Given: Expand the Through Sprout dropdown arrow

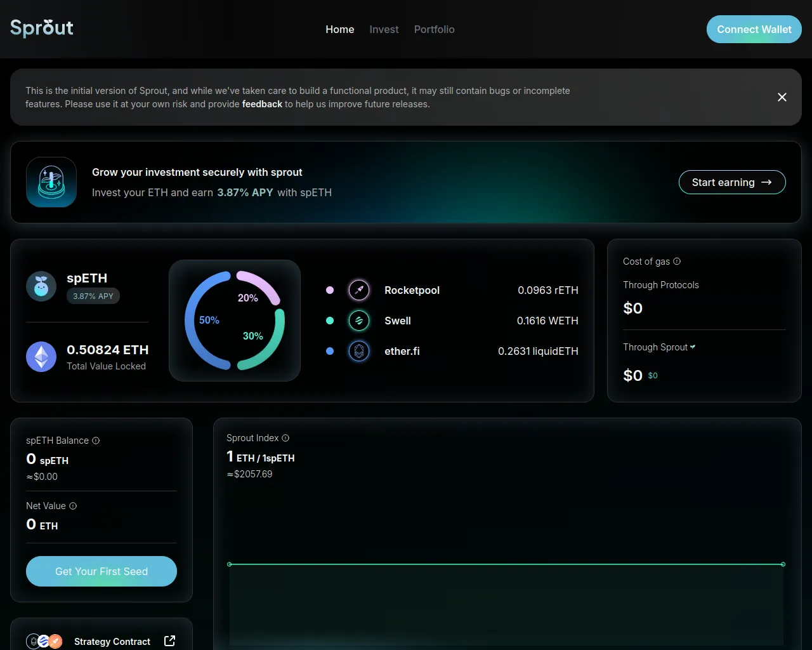Looking at the screenshot, I should 693,347.
